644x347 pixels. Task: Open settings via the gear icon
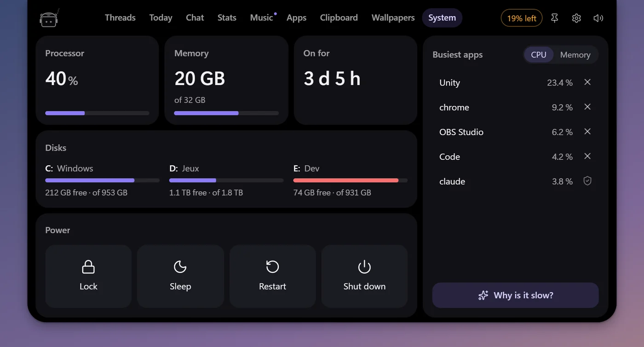576,18
